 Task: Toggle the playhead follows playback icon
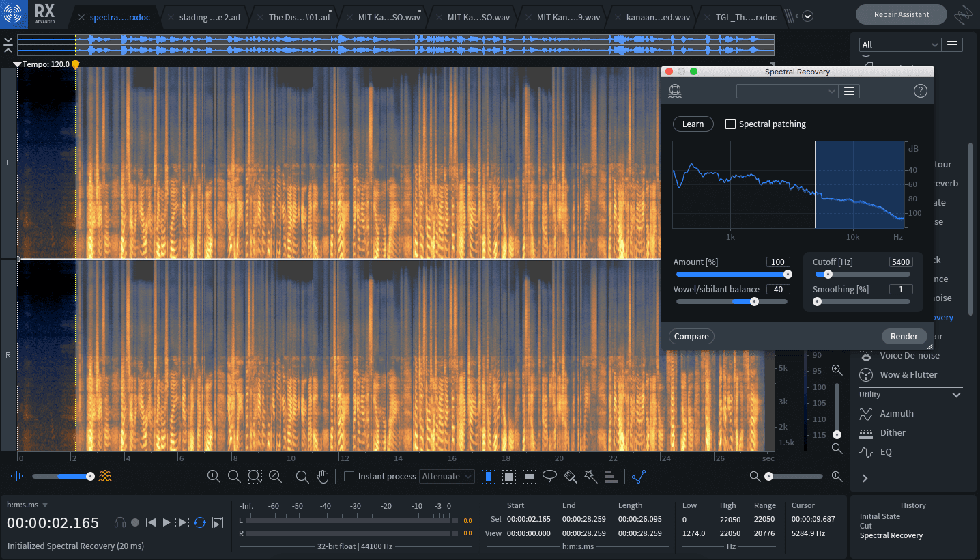218,522
